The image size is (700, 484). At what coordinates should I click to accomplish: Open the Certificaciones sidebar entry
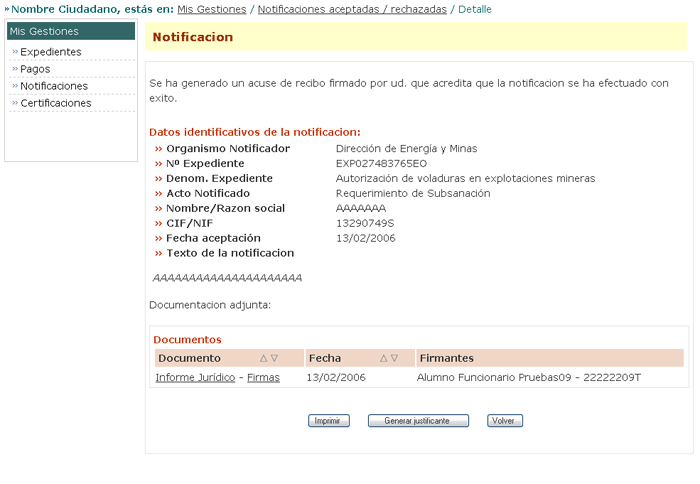click(56, 103)
